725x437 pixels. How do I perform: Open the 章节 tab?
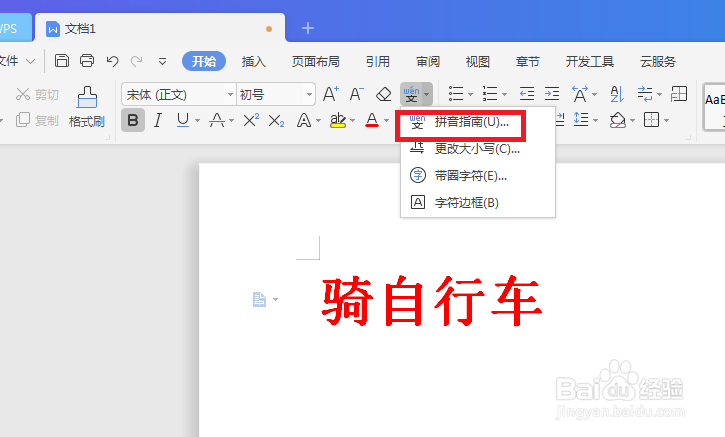(528, 61)
